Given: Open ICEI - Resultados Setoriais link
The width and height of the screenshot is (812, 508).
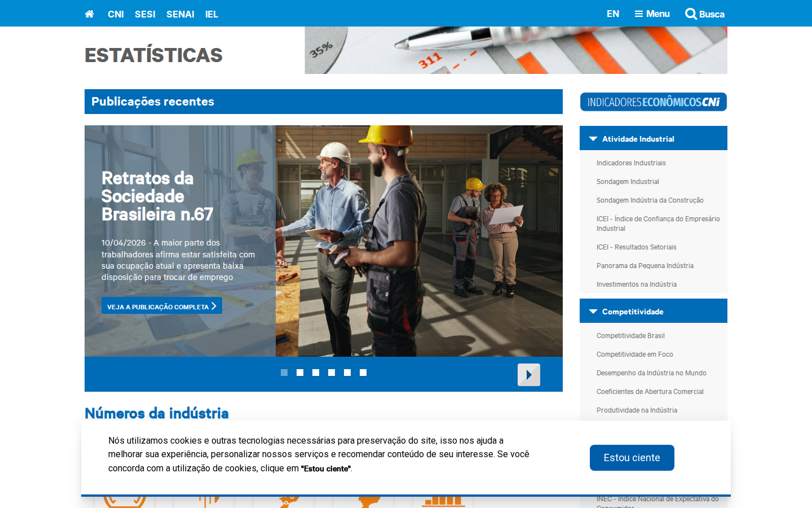Looking at the screenshot, I should [637, 247].
